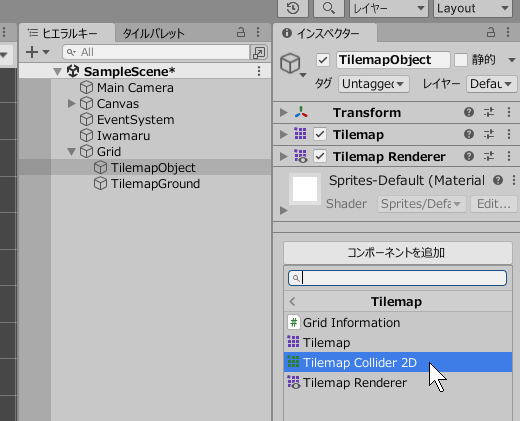Open Transform preset settings icon
The width and height of the screenshot is (520, 421).
[x=489, y=112]
